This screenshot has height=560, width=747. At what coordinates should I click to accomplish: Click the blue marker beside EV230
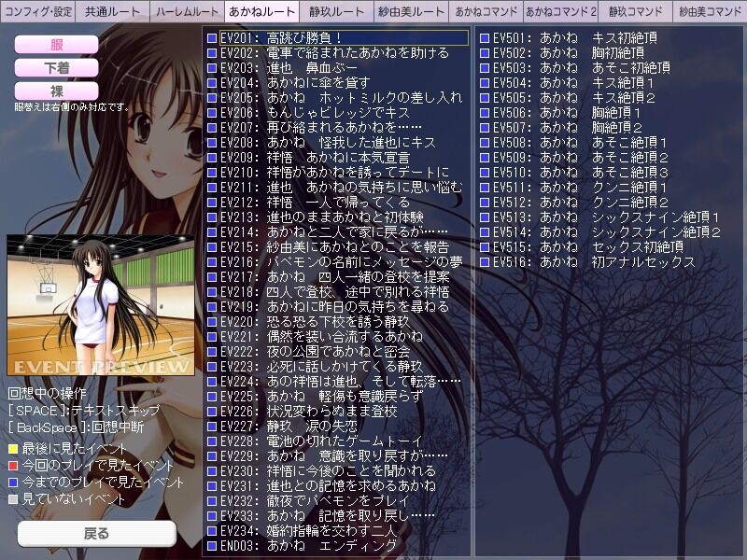pyautogui.click(x=212, y=471)
